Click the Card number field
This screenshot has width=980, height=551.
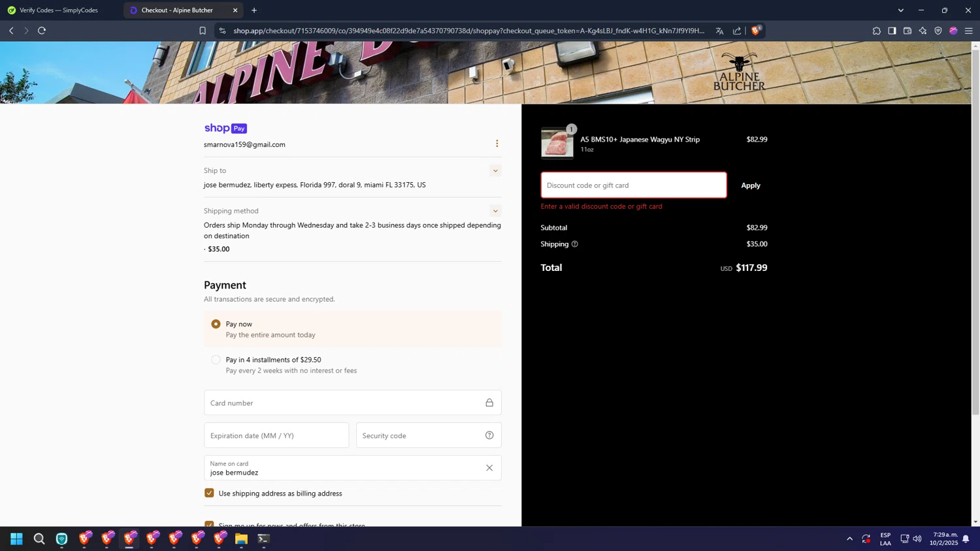point(353,403)
